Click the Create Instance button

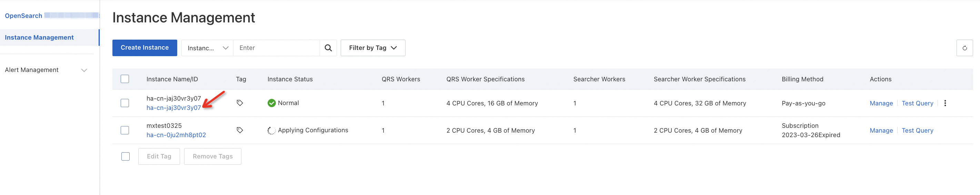(x=144, y=48)
